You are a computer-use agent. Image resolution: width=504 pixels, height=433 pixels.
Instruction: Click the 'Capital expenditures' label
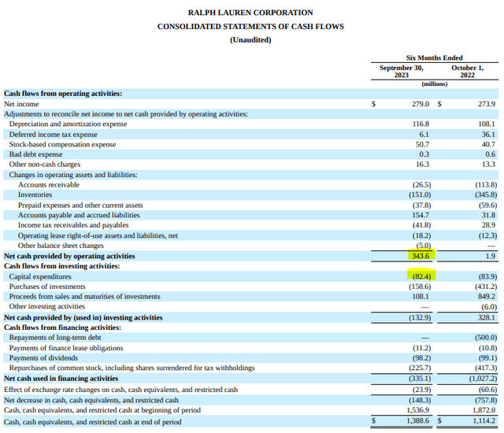coord(40,276)
